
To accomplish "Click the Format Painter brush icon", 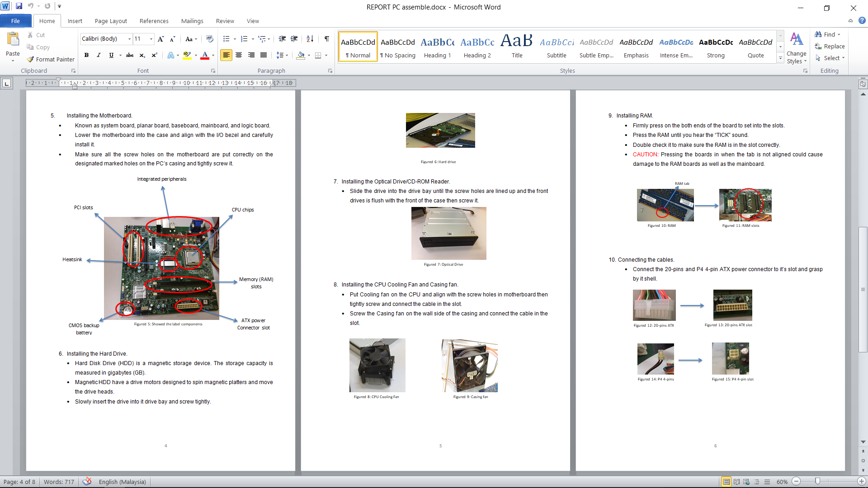I will point(31,59).
